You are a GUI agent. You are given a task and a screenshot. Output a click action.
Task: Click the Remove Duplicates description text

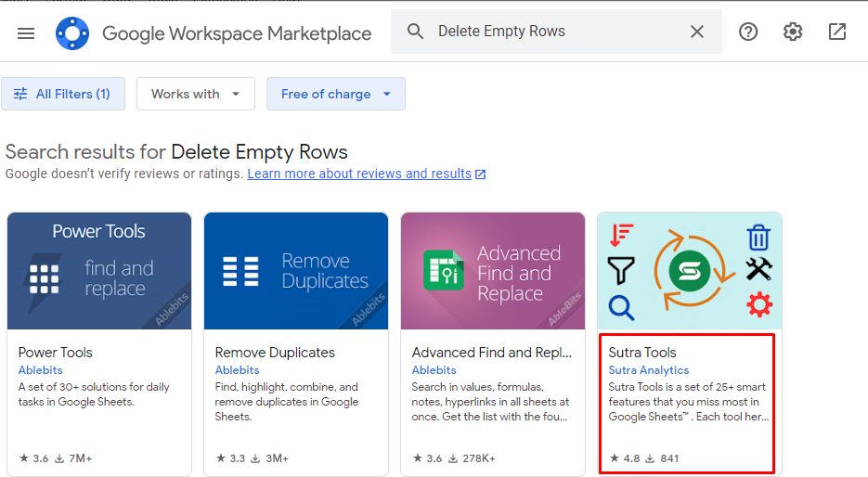tap(287, 402)
